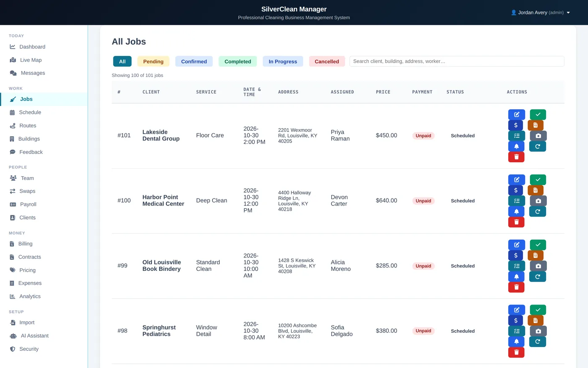
Task: Send reminder bell for job #101
Action: click(x=517, y=146)
